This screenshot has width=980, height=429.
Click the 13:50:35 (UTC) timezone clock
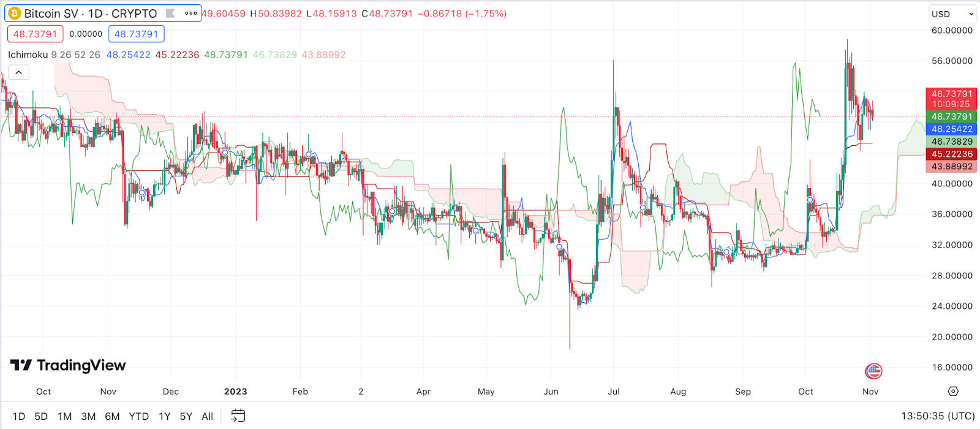[938, 416]
